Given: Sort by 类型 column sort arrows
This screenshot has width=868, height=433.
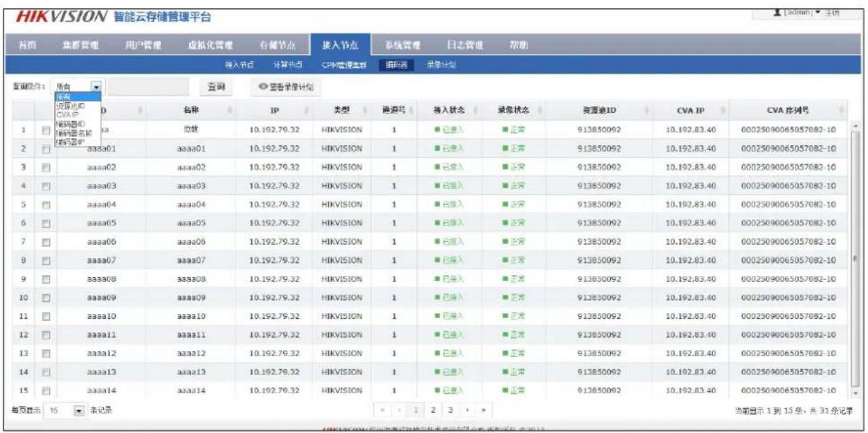Looking at the screenshot, I should point(364,111).
